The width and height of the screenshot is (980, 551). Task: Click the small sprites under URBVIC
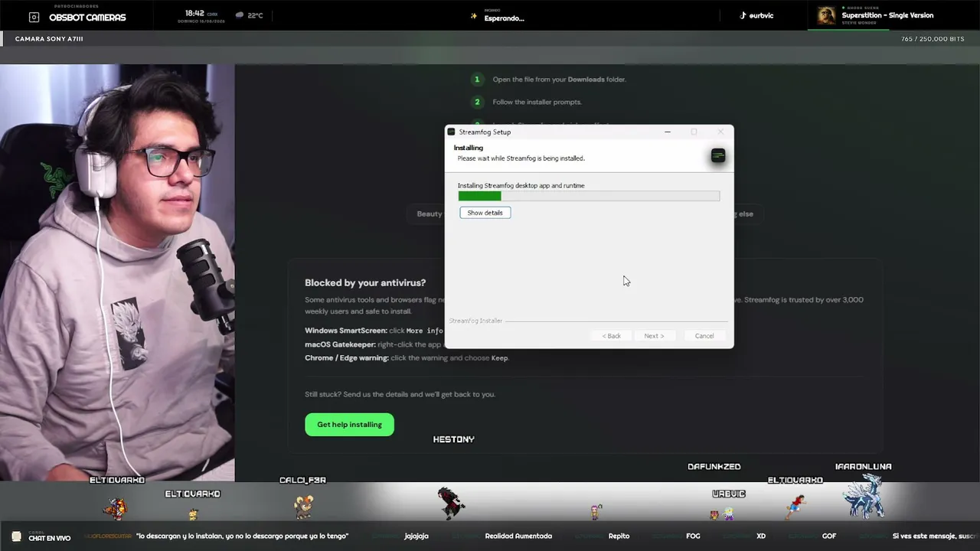click(x=721, y=514)
